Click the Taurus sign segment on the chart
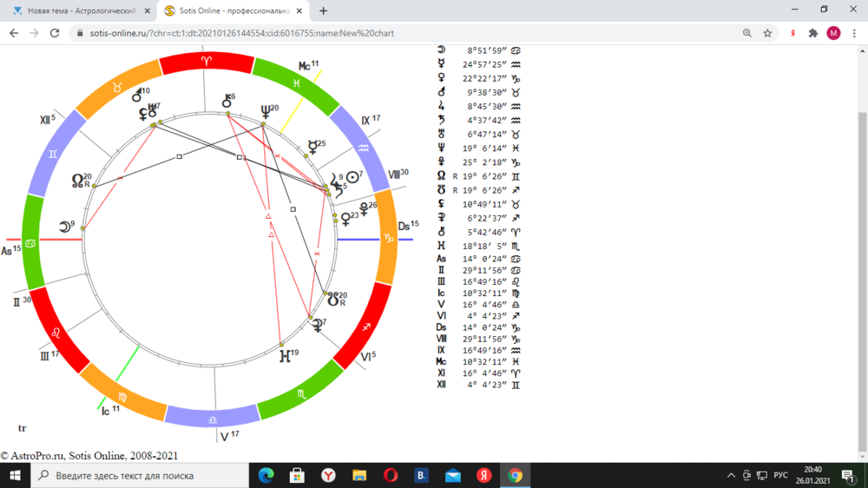868x488 pixels. (117, 88)
